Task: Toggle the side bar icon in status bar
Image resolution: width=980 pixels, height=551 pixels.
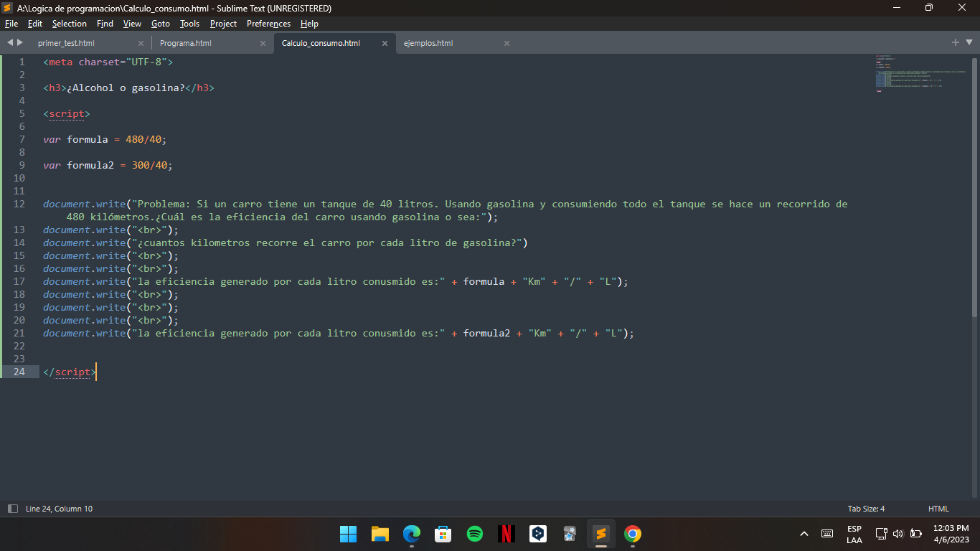Action: 13,509
